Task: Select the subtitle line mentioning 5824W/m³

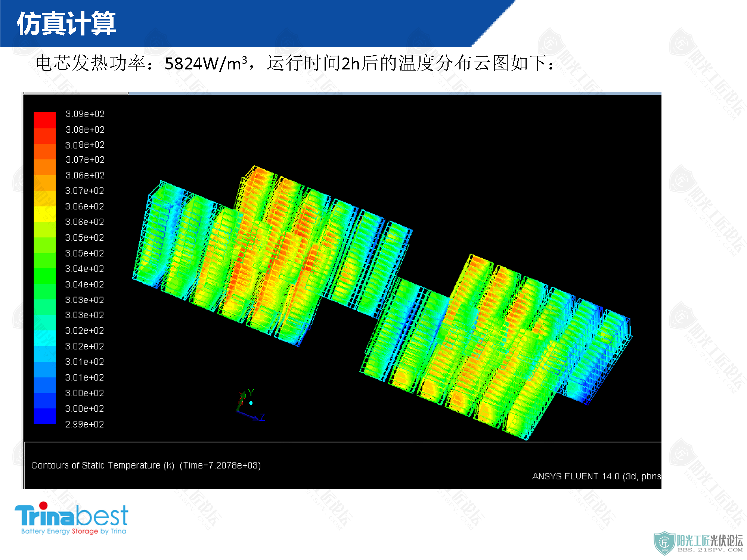Action: (295, 63)
